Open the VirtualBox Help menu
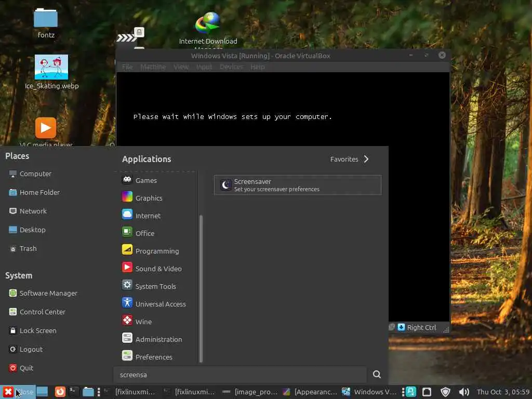The image size is (532, 399). point(258,67)
